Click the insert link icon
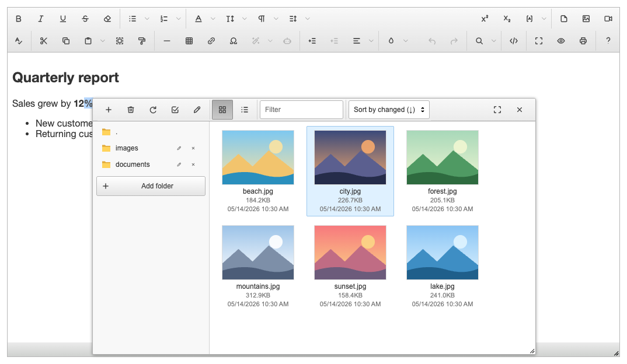 click(211, 41)
